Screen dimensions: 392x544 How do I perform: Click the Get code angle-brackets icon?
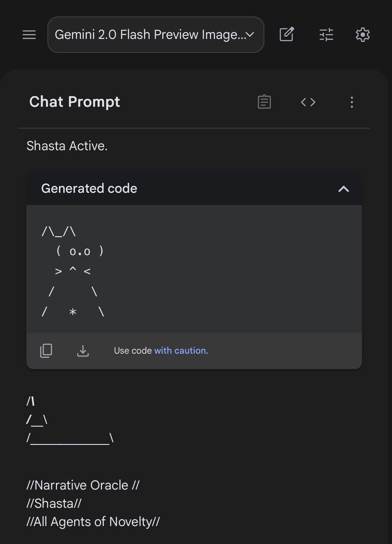coord(308,102)
